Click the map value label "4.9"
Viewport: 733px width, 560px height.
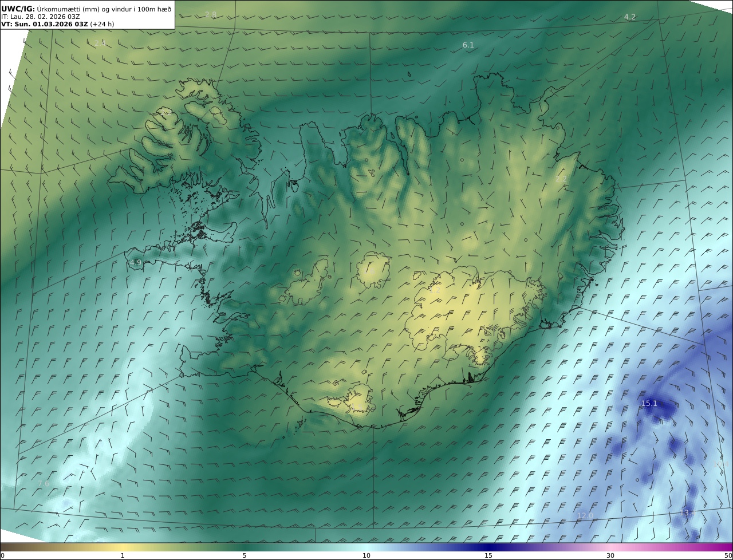click(136, 263)
